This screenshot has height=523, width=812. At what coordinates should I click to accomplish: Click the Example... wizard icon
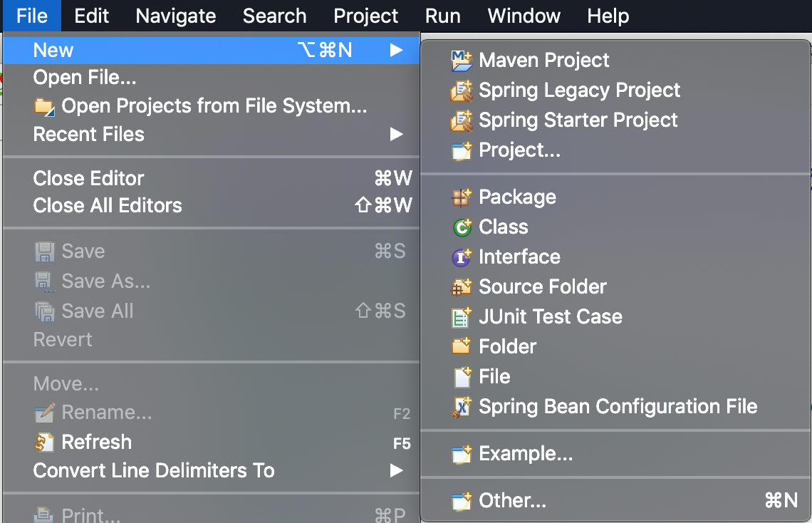tap(462, 454)
